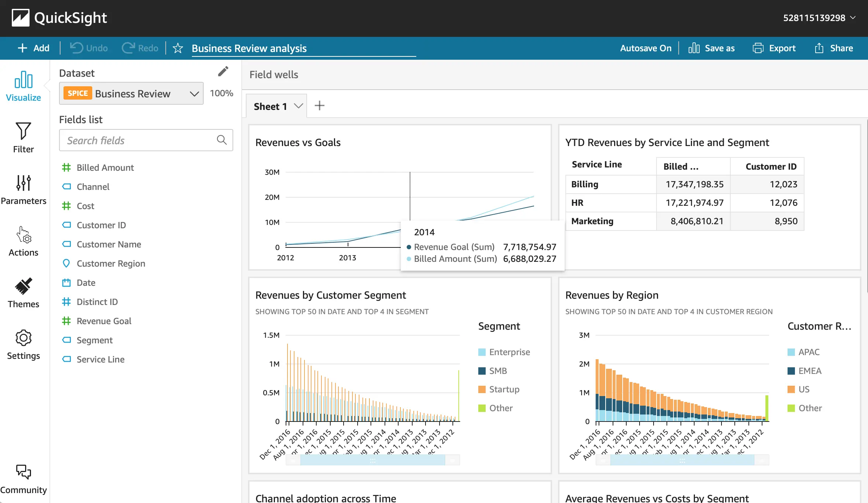Open the Settings panel

(23, 344)
